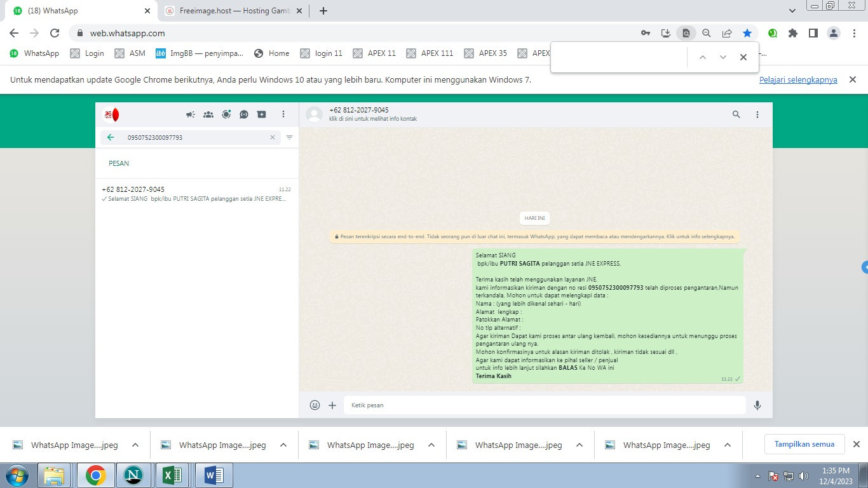The height and width of the screenshot is (488, 868).
Task: Open the ImgBB bookmark
Action: click(x=200, y=53)
